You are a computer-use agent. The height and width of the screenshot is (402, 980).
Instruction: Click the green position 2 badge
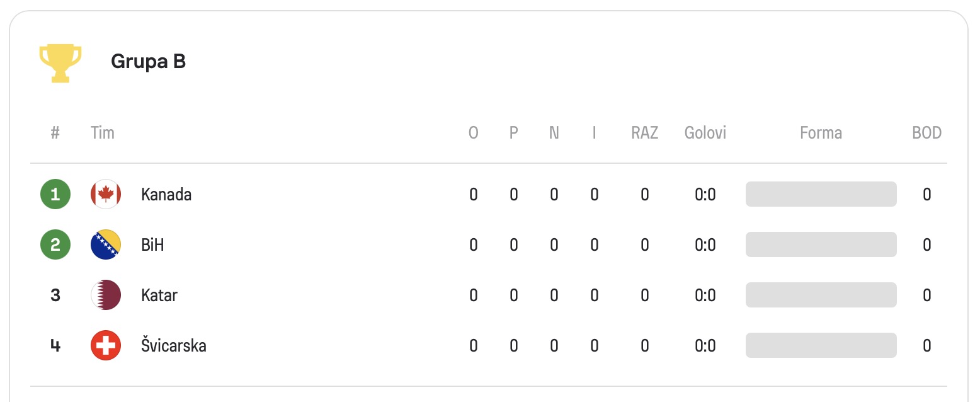click(x=55, y=244)
